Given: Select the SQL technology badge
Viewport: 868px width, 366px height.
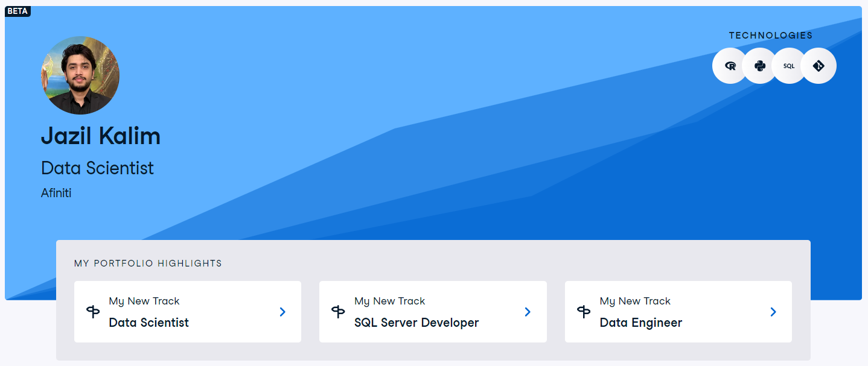Looking at the screenshot, I should tap(789, 66).
